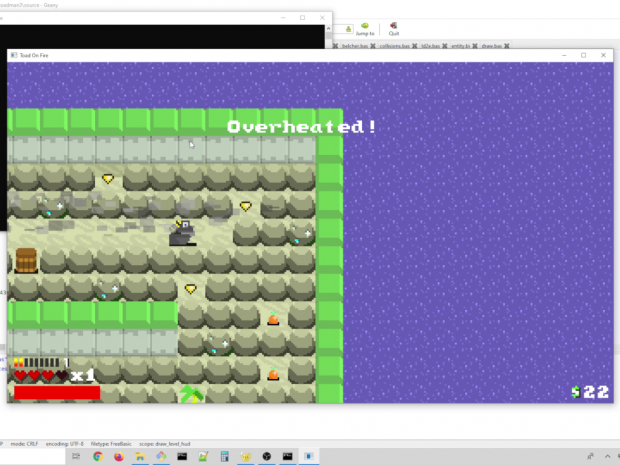Image resolution: width=620 pixels, height=465 pixels.
Task: Switch to the ld2e.bas tab
Action: 430,46
